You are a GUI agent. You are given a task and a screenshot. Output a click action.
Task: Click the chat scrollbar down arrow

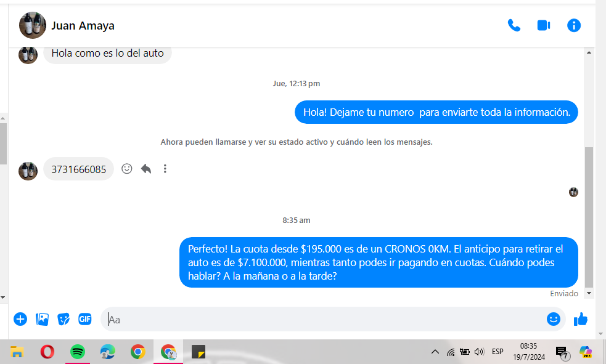click(x=589, y=293)
